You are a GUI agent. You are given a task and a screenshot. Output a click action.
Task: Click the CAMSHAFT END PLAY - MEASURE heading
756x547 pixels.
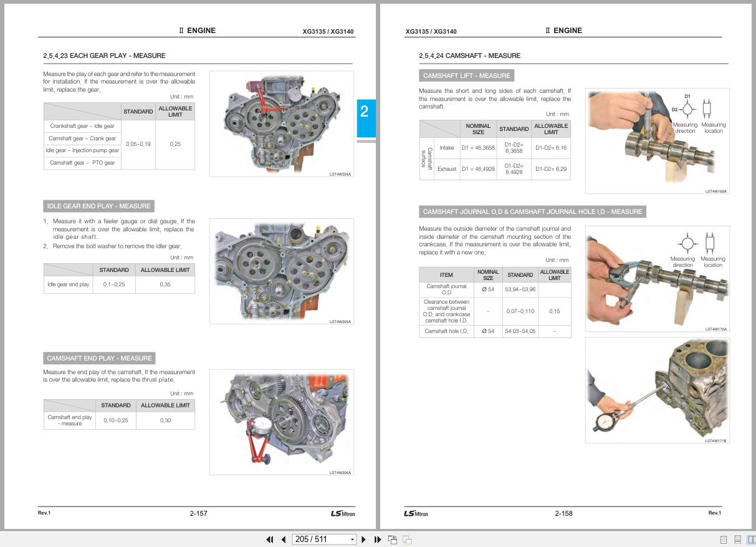tap(99, 358)
